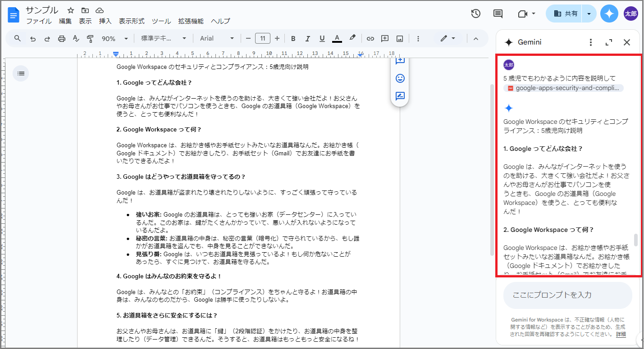Open the comments history icon
The width and height of the screenshot is (644, 349).
(498, 14)
